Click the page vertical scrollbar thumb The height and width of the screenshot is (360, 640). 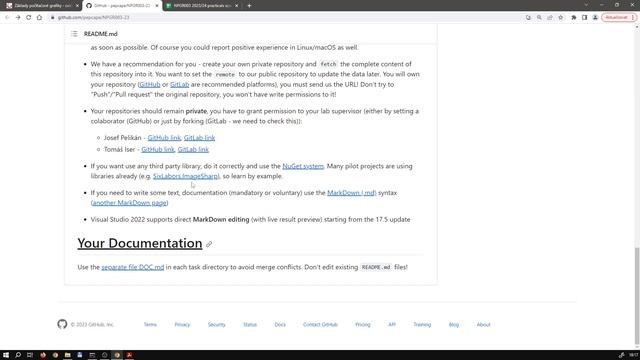(637, 296)
